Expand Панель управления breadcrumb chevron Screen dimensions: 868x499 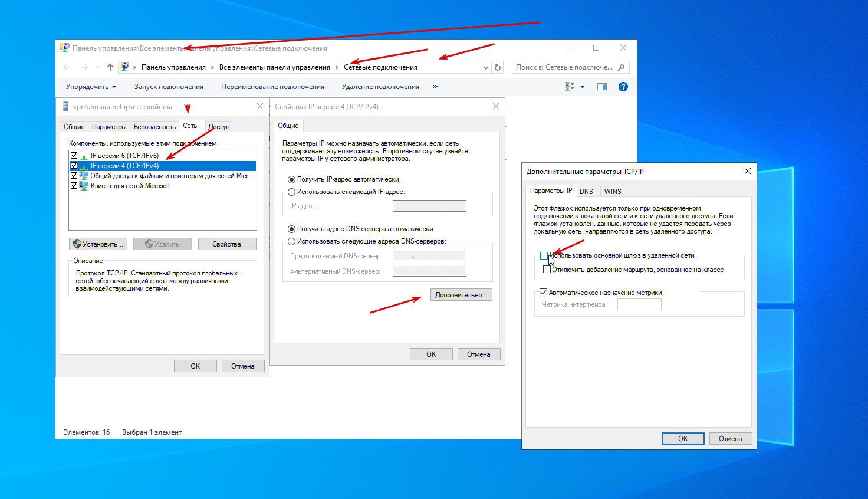pyautogui.click(x=212, y=67)
